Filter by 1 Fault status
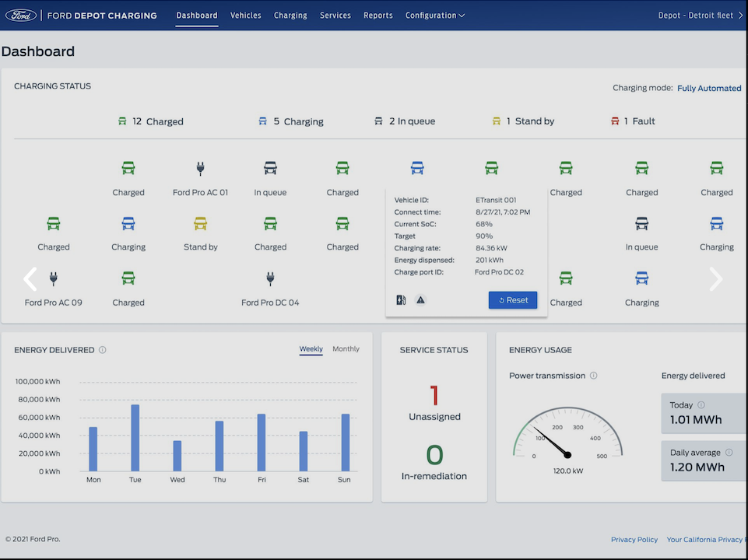Screen dimensions: 748x560 click(633, 121)
